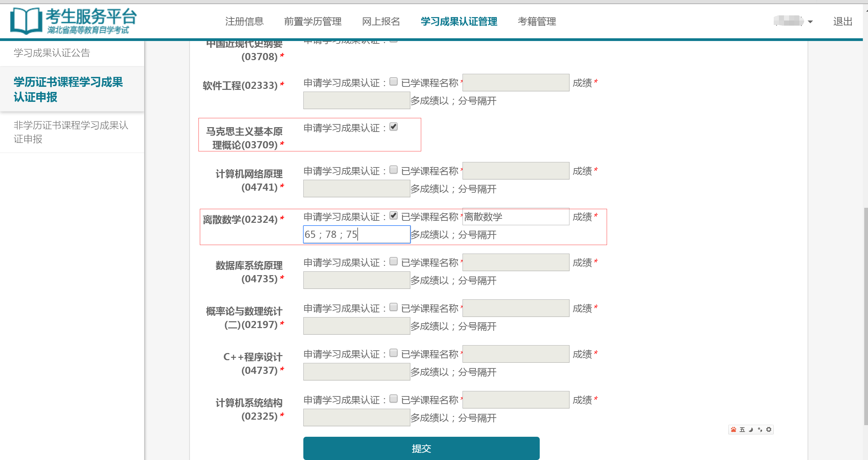
Task: Click the 考生服务平台 book logo
Action: 26,21
